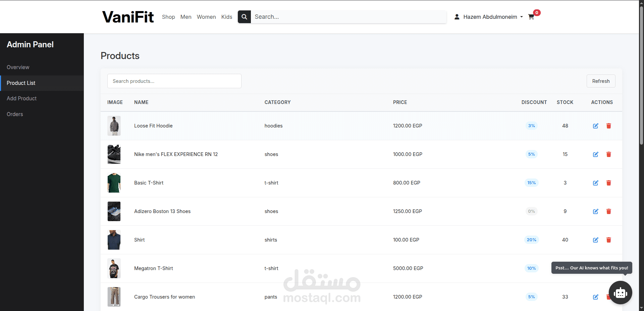Focus the Search products field
Screen dimensions: 644x311
coord(174,81)
